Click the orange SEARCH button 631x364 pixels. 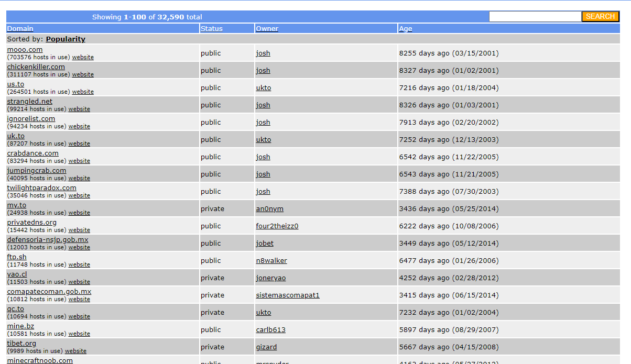(x=600, y=17)
